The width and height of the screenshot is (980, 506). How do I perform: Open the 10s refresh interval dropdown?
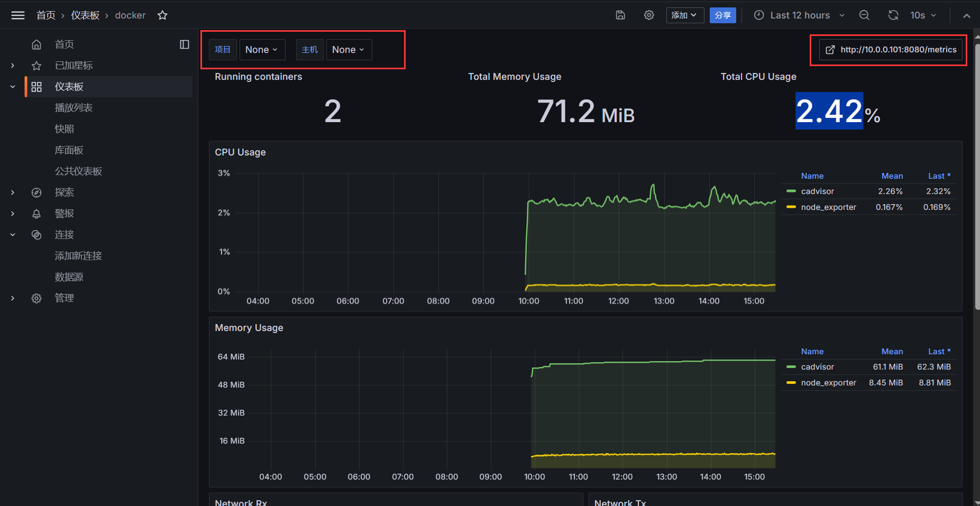click(x=923, y=15)
